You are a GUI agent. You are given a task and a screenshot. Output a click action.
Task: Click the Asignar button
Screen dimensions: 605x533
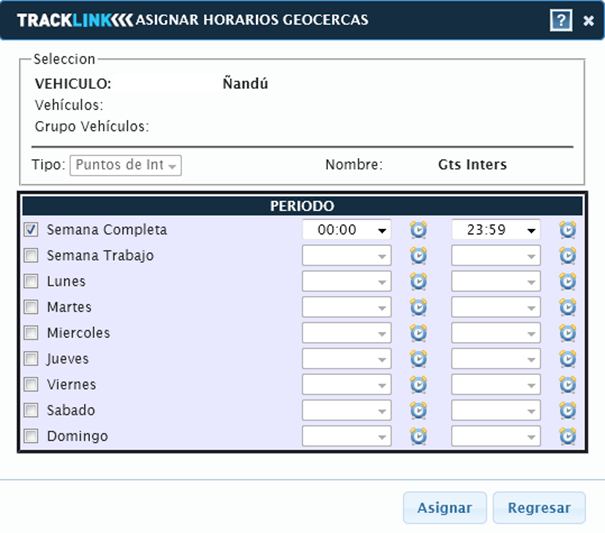click(x=444, y=508)
